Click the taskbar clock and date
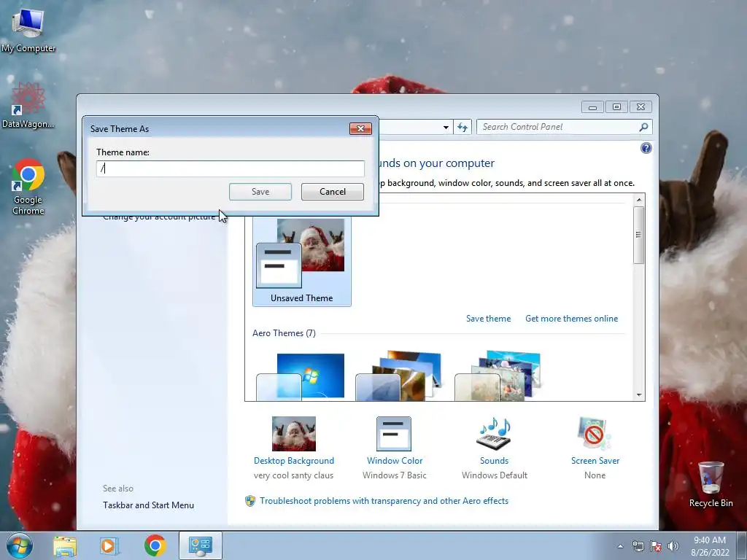 coord(710,546)
